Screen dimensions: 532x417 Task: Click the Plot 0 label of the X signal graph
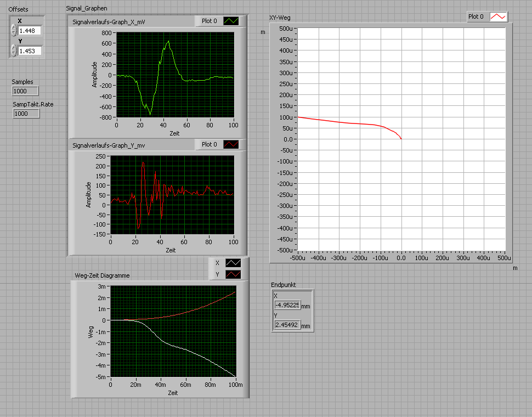209,21
